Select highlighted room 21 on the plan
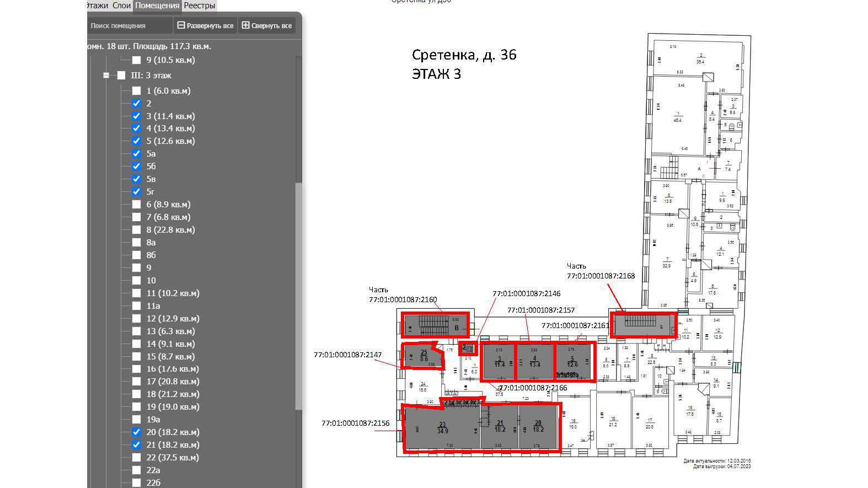The height and width of the screenshot is (488, 868). (x=500, y=427)
